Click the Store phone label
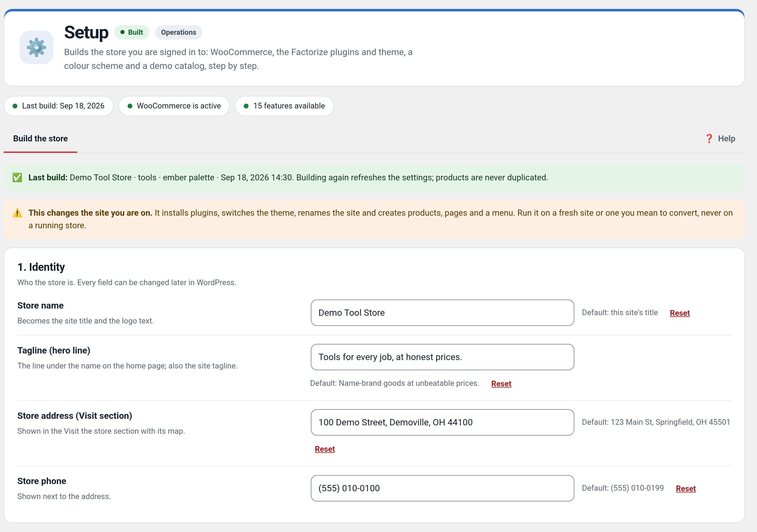 coord(42,481)
